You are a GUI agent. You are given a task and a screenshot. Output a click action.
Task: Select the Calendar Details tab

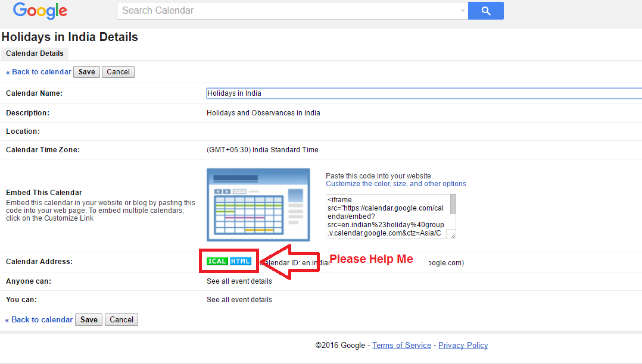(x=35, y=54)
